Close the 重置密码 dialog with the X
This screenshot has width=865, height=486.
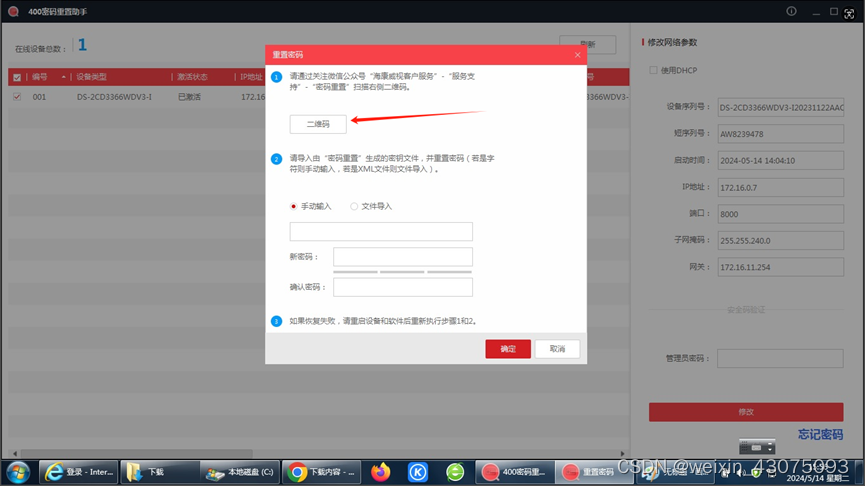[577, 55]
